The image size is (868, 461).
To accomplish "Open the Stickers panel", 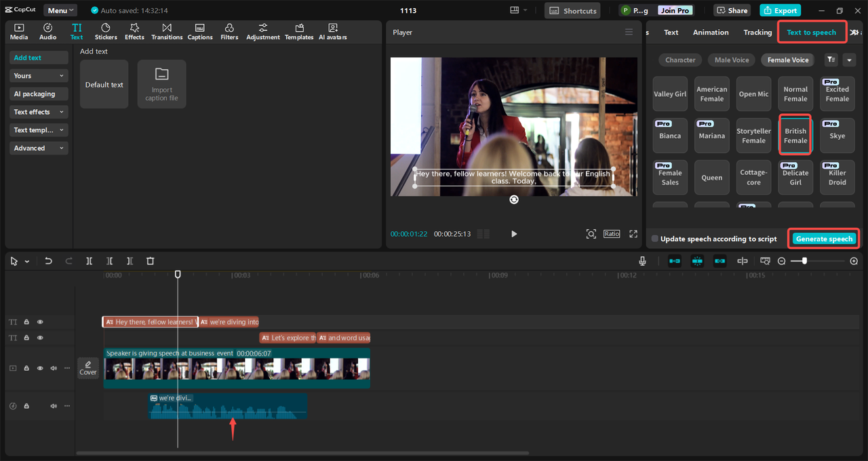I will 105,32.
